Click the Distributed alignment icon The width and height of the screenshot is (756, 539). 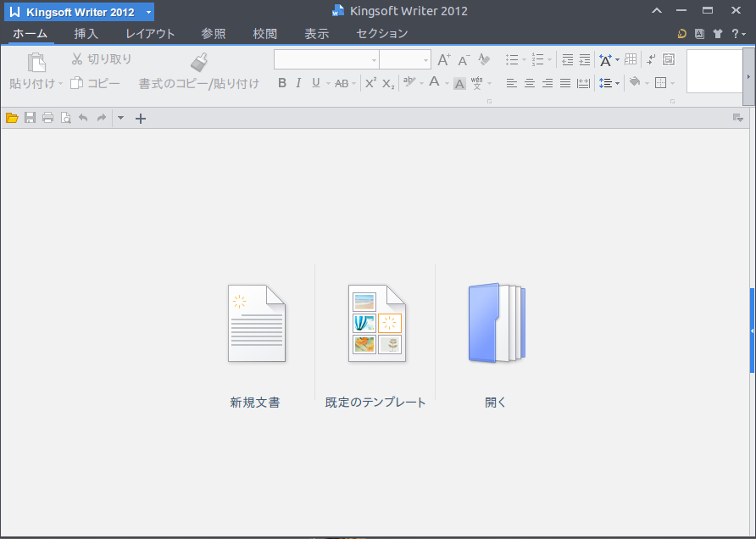[583, 83]
